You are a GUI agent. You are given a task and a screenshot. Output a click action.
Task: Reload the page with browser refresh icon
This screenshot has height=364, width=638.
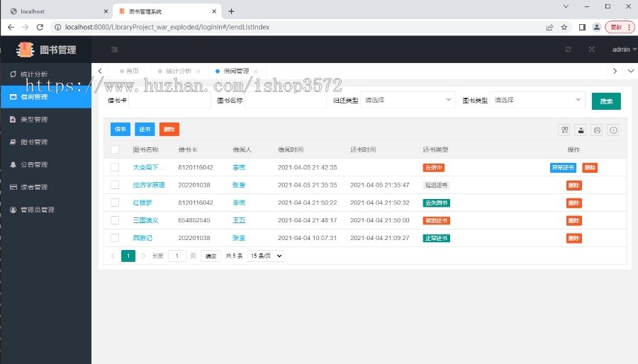pyautogui.click(x=40, y=27)
